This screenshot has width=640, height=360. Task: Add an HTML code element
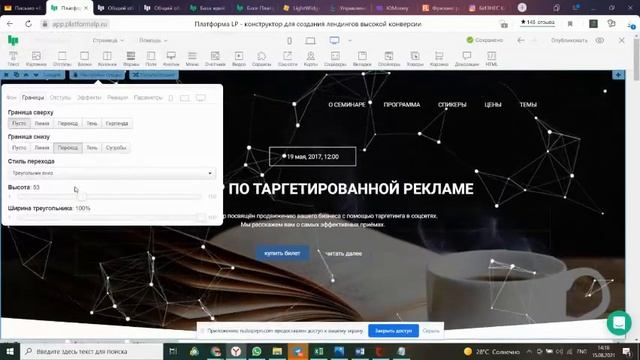pos(491,59)
